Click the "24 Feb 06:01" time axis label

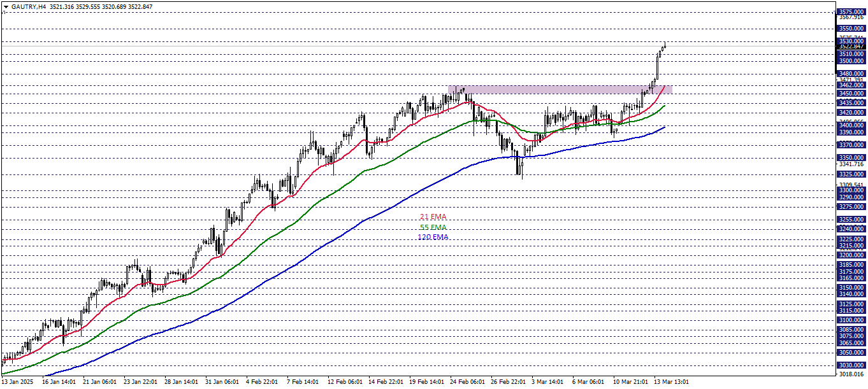pyautogui.click(x=468, y=383)
